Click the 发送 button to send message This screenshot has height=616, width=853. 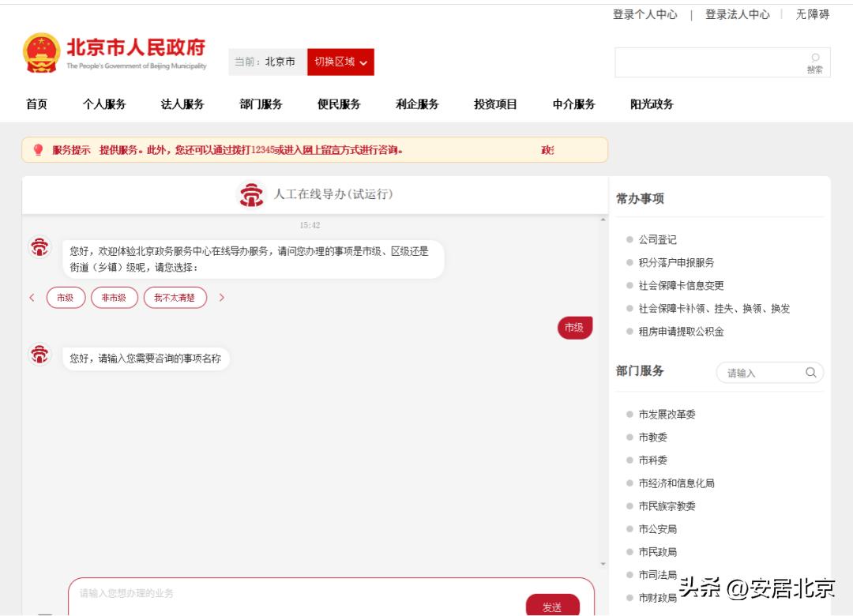553,607
